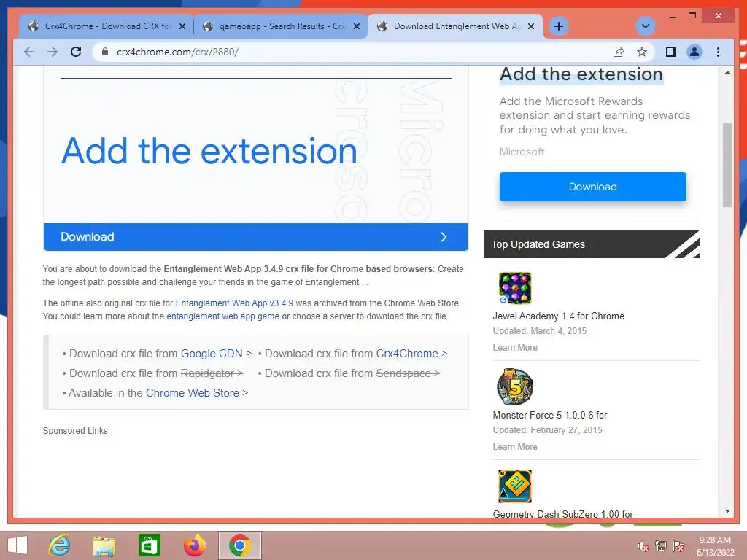The height and width of the screenshot is (560, 747).
Task: Reload the current page
Action: (76, 52)
